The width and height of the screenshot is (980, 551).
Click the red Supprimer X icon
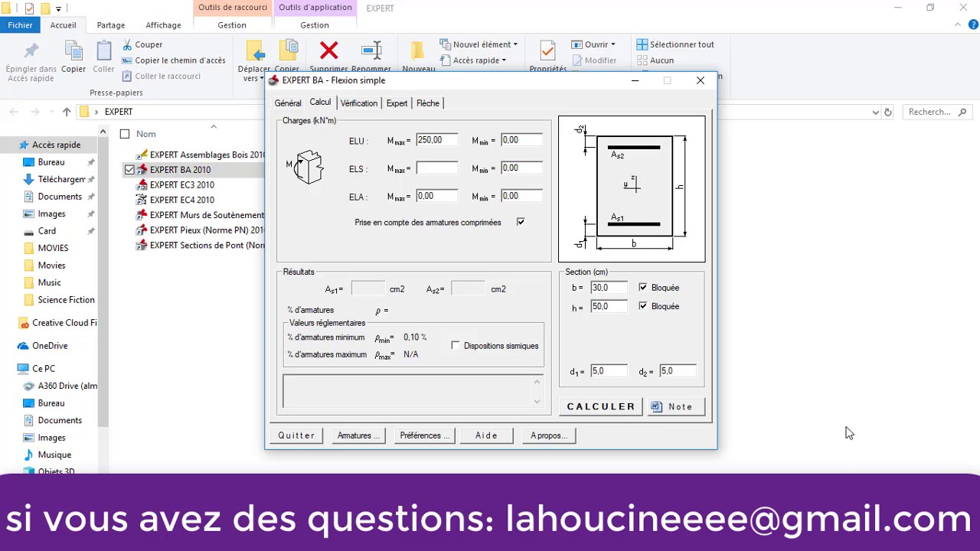tap(329, 51)
